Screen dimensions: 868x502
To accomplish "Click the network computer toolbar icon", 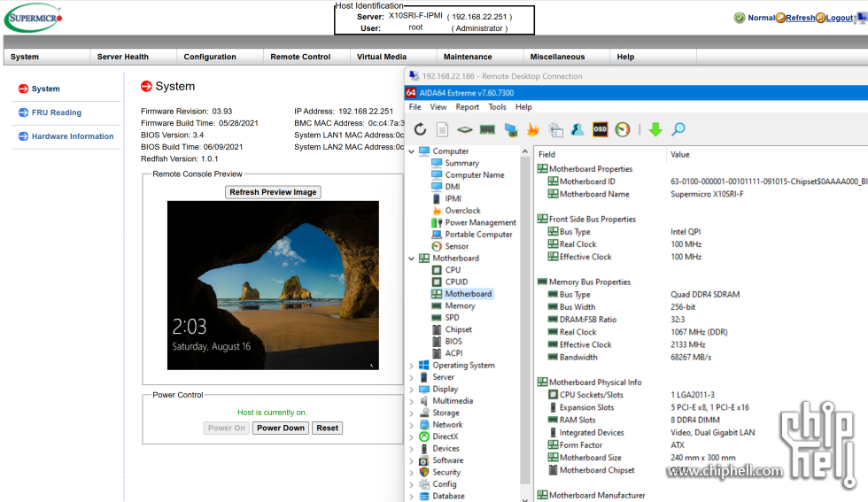I will 510,129.
